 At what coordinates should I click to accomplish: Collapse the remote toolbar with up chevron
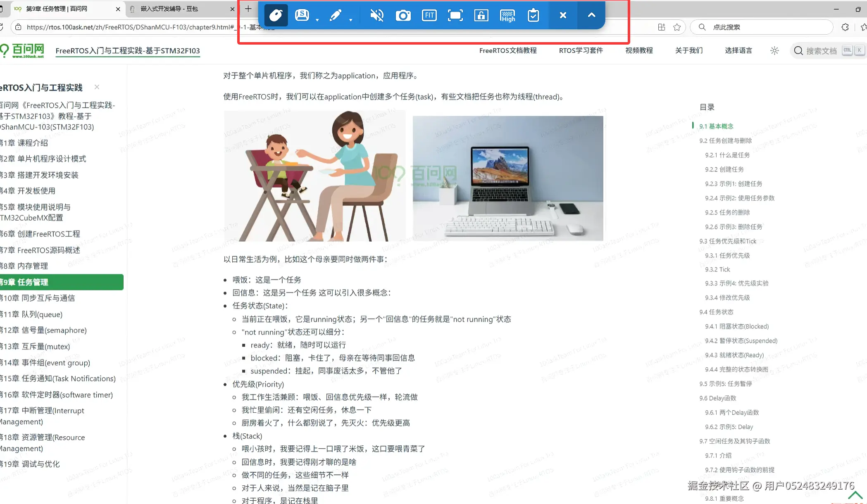(591, 15)
